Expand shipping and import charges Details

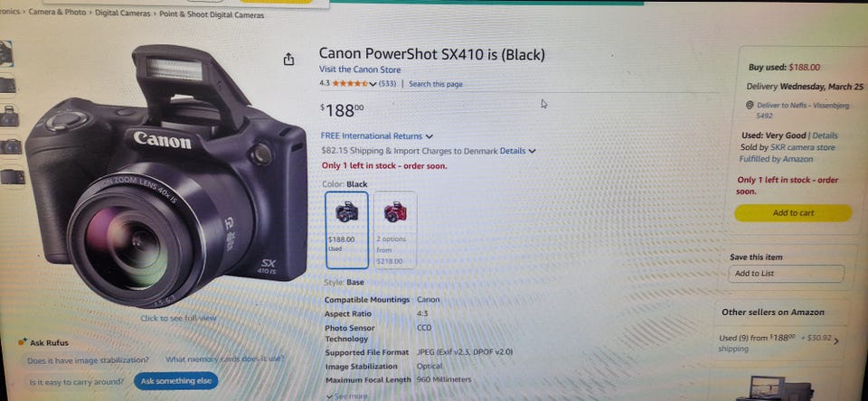pos(517,151)
